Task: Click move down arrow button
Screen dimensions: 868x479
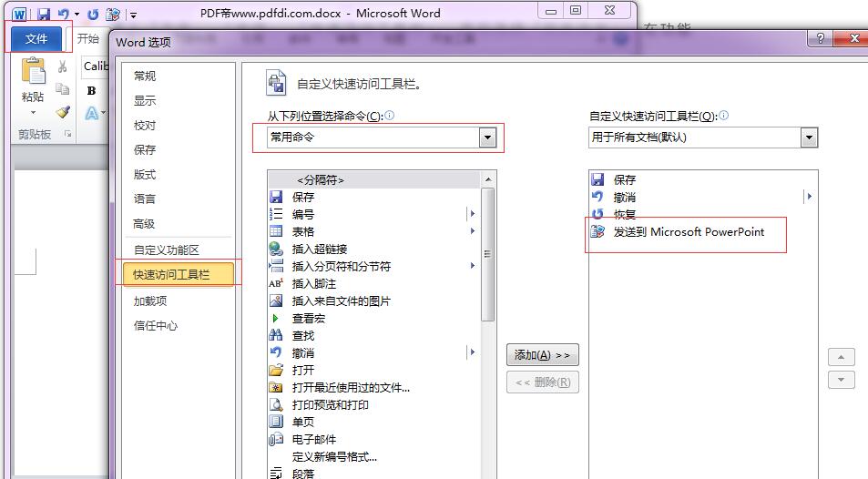Action: coord(841,380)
